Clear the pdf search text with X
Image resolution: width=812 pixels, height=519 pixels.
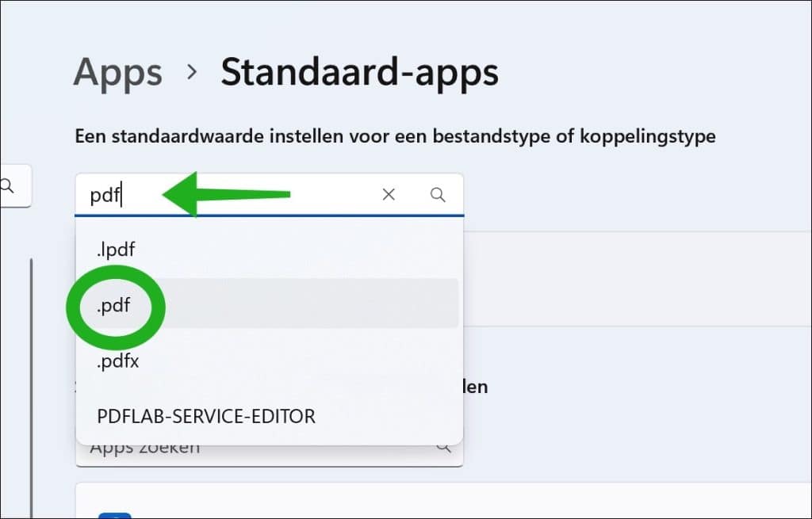coord(389,195)
